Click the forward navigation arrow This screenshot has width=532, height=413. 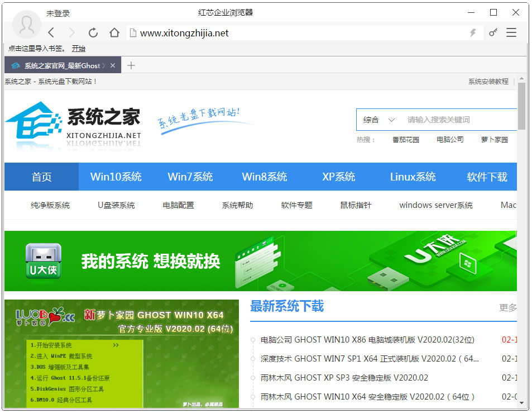tap(72, 33)
